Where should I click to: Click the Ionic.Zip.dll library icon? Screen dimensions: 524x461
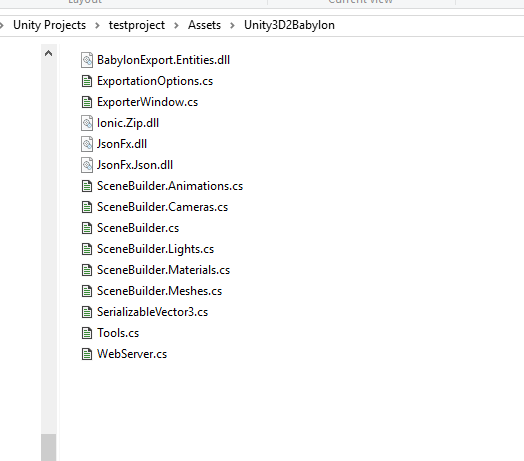(x=87, y=123)
